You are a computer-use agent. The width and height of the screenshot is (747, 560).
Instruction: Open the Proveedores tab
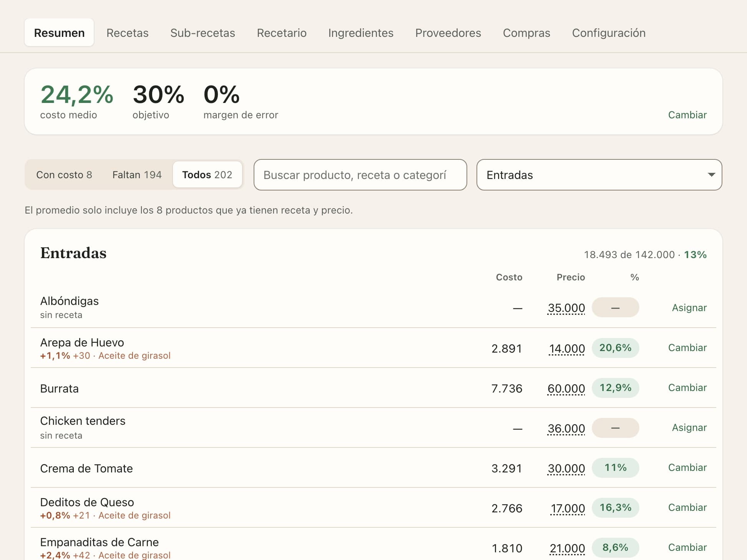tap(448, 33)
